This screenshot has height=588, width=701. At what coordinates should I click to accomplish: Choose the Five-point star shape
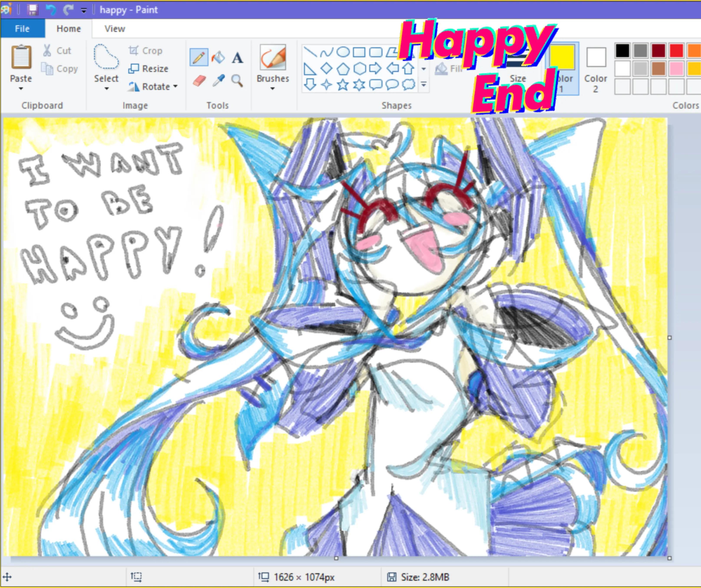coord(342,85)
